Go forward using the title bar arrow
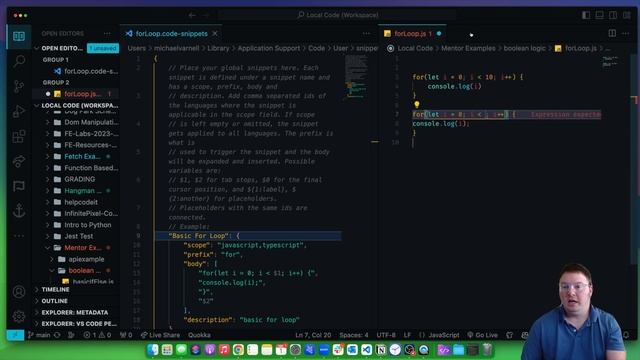 [x=206, y=15]
